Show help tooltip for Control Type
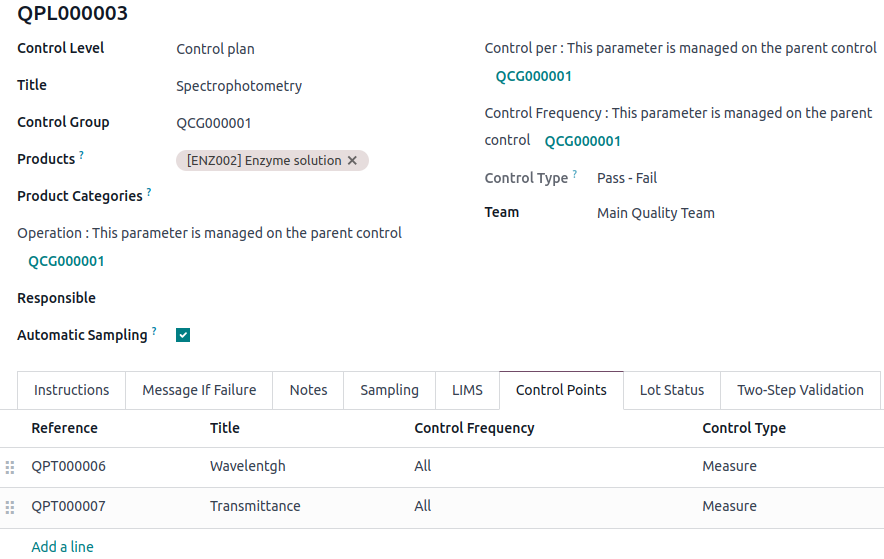 [575, 174]
